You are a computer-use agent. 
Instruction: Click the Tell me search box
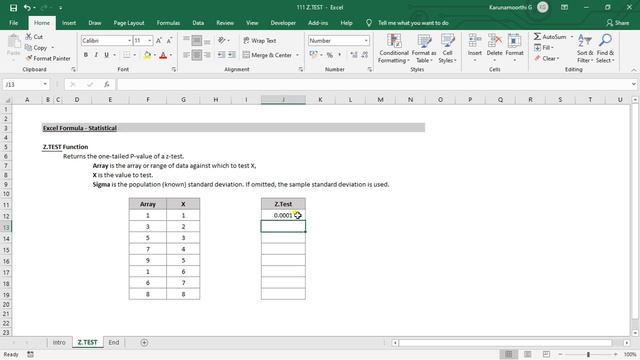pyautogui.click(x=413, y=23)
